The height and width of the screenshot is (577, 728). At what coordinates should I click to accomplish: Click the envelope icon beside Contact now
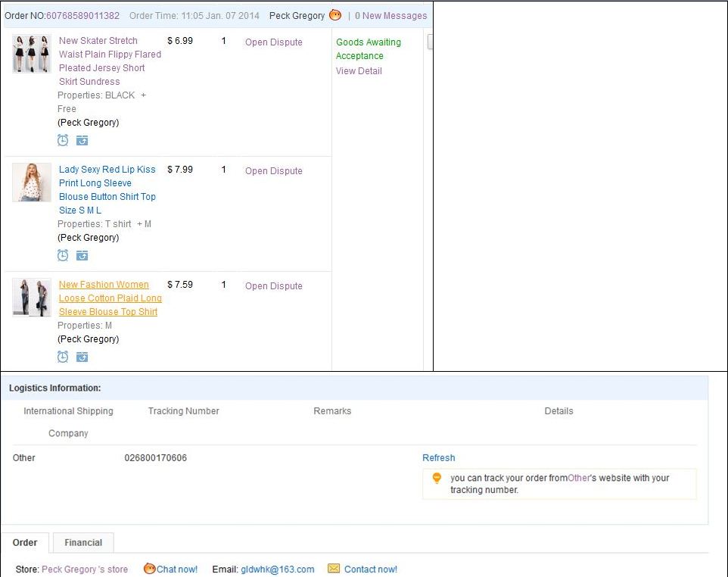coord(334,569)
